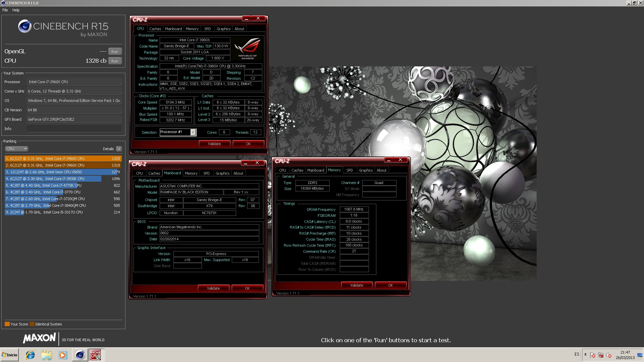Open the File menu in Cinebench
Screen dimensions: 644x362
point(5,10)
